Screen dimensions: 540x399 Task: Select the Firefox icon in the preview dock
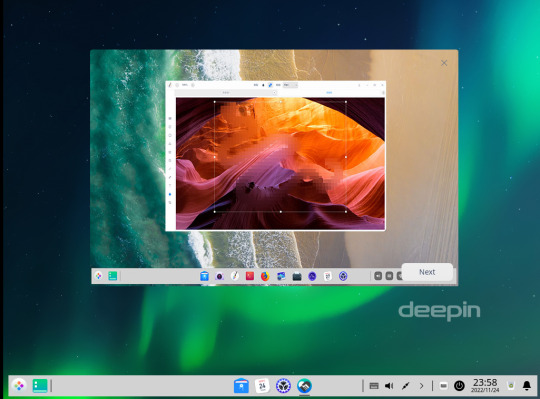click(x=265, y=276)
